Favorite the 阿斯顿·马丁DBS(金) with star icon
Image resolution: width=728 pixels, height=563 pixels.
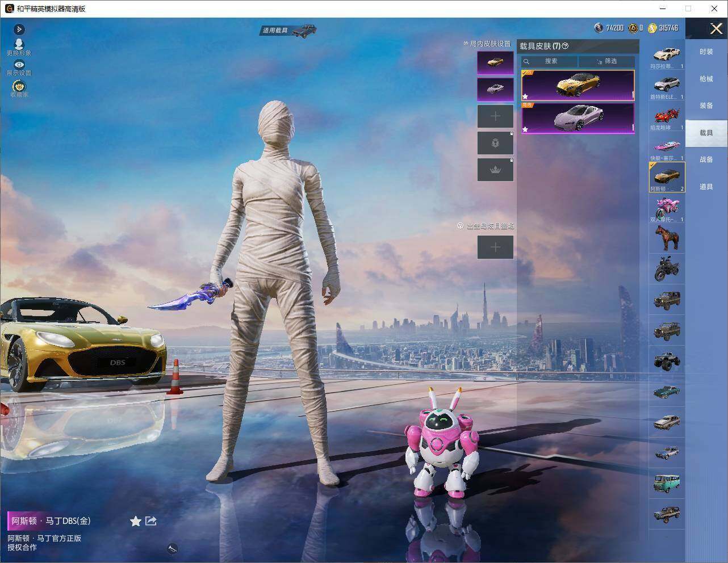[x=135, y=521]
